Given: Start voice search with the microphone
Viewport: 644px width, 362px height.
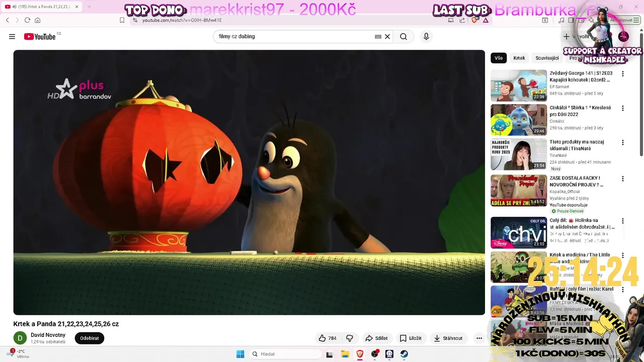Looking at the screenshot, I should click(x=426, y=37).
